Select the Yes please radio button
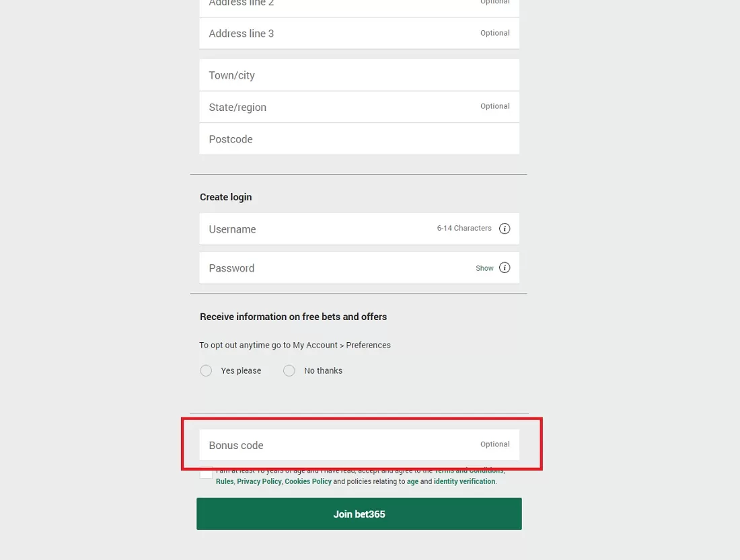The height and width of the screenshot is (560, 740). pos(206,370)
